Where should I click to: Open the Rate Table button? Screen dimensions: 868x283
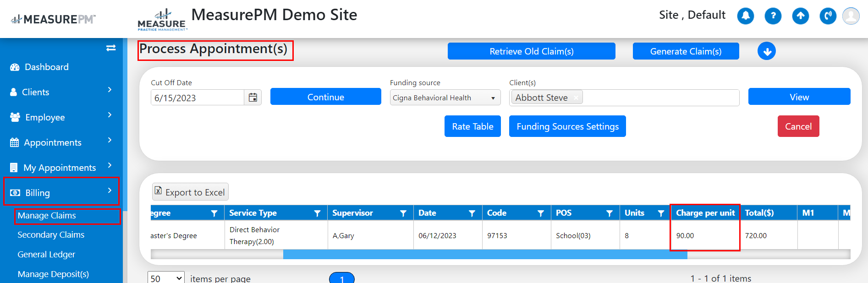(472, 126)
